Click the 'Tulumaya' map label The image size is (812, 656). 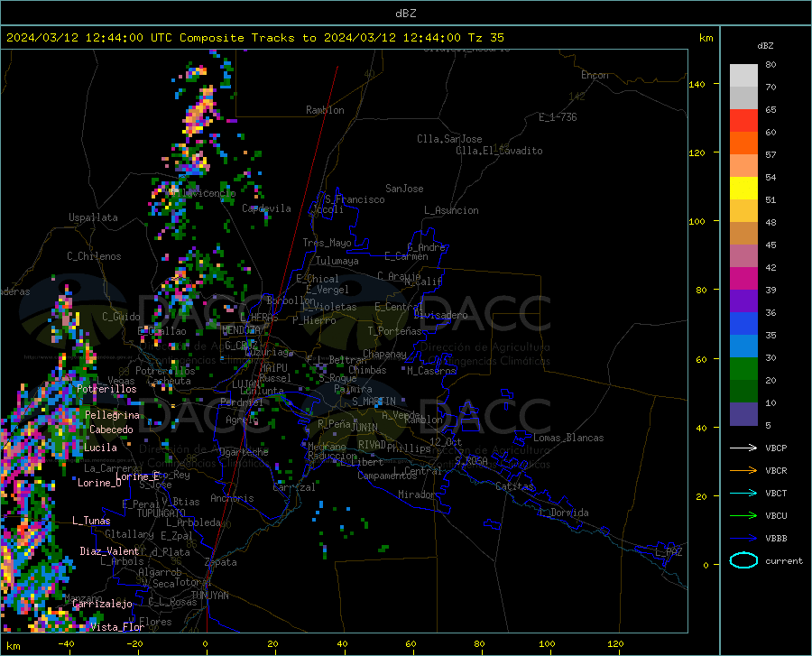click(337, 261)
